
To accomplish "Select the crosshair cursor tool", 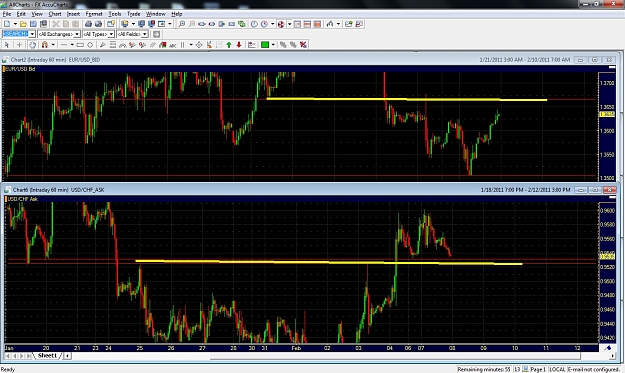I will 19,45.
